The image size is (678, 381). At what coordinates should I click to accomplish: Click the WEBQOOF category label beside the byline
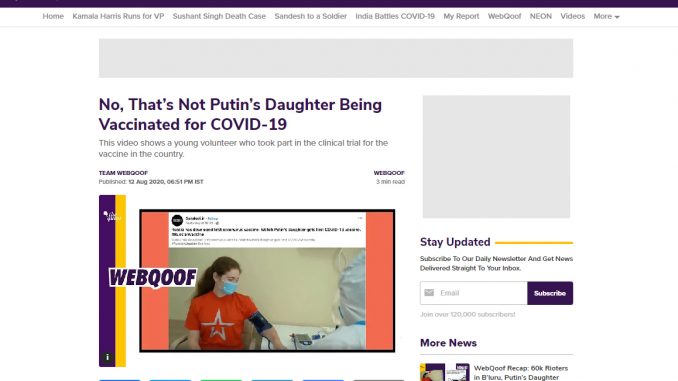tap(389, 173)
